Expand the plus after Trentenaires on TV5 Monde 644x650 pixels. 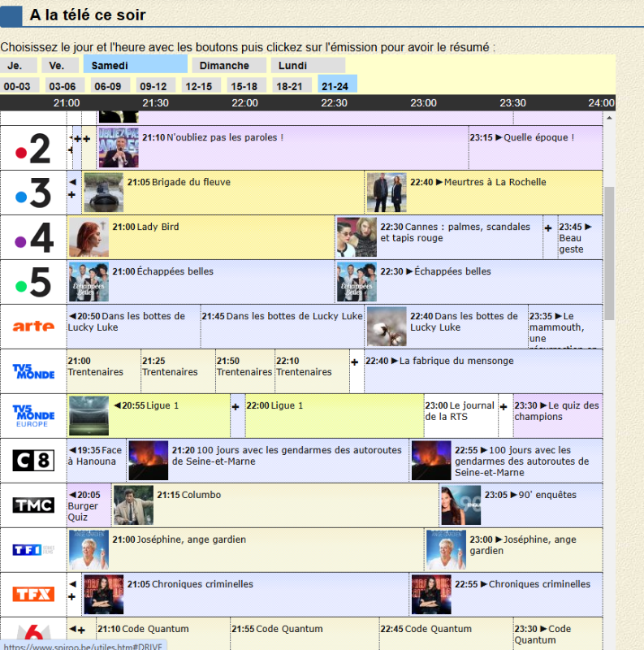pos(355,362)
